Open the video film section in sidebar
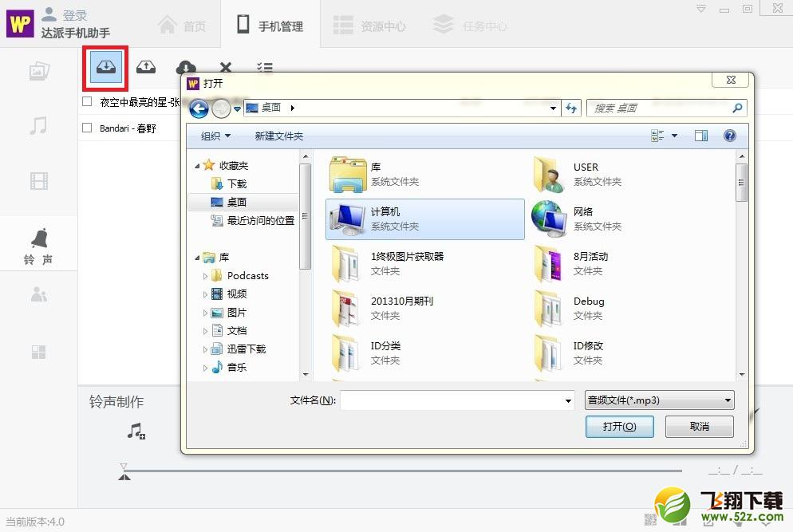Screen dimensions: 793x532 coord(39,180)
